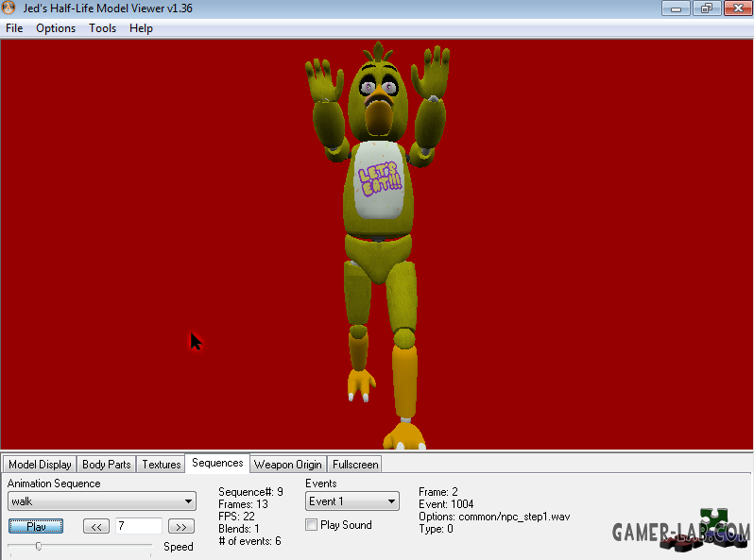The image size is (754, 560).
Task: Switch to the Textures tab
Action: [x=161, y=465]
